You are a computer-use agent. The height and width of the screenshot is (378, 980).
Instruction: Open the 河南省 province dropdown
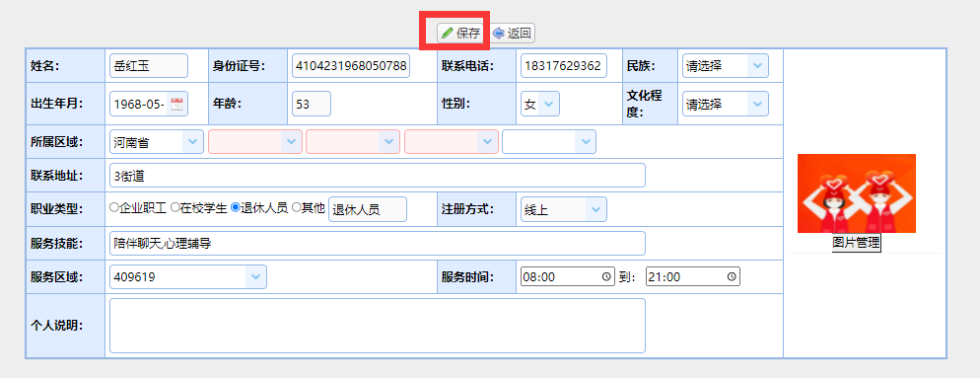coord(156,142)
